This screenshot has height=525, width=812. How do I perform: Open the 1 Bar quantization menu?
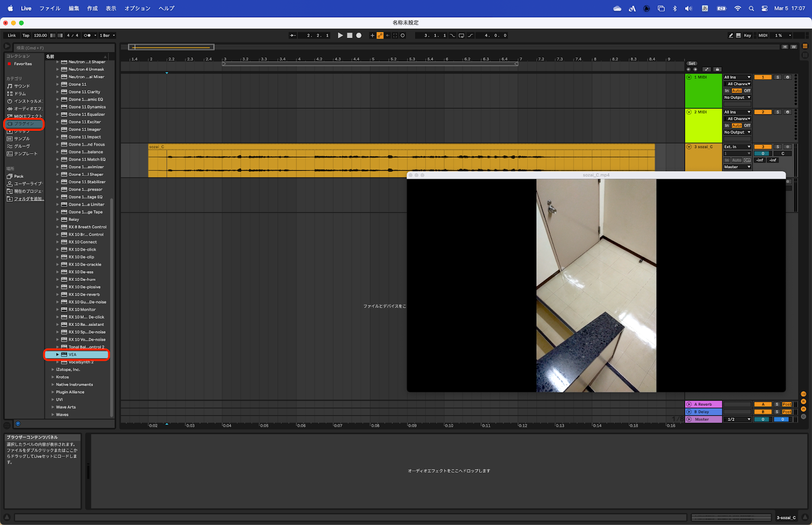tap(107, 36)
